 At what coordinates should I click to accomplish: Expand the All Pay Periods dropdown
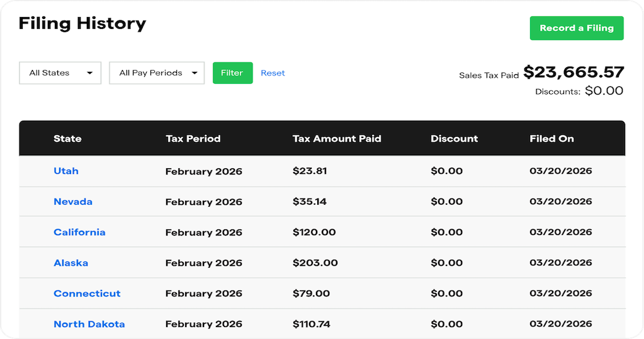(157, 73)
